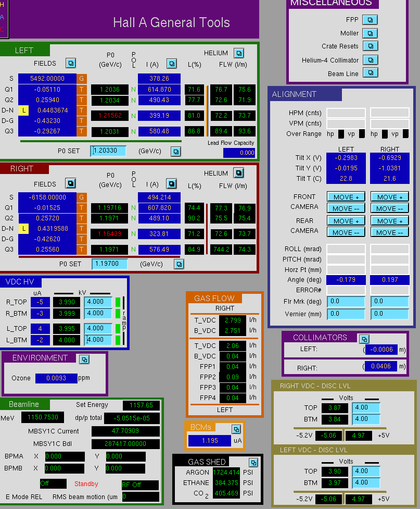The image size is (420, 509).
Task: Open the RIGHT arm I (A) display icon
Action: pos(172,184)
